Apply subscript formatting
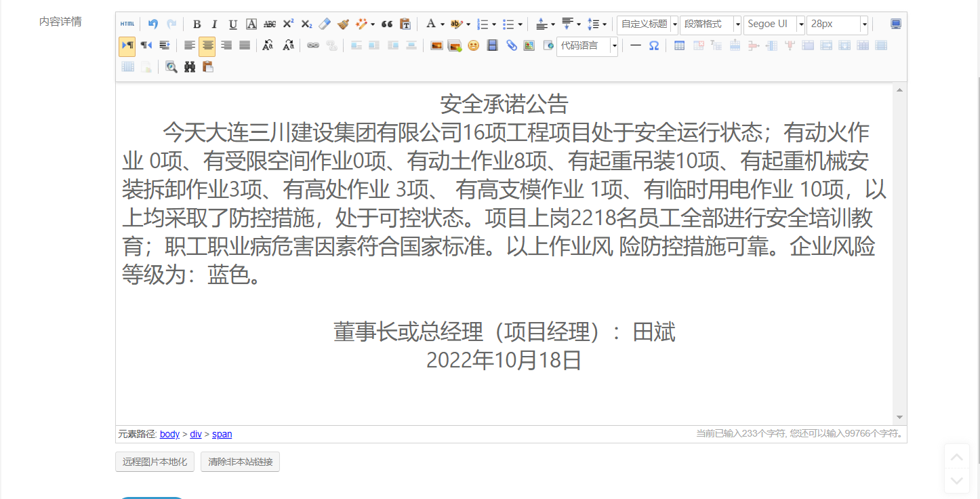Viewport: 980px width, 499px height. tap(306, 24)
